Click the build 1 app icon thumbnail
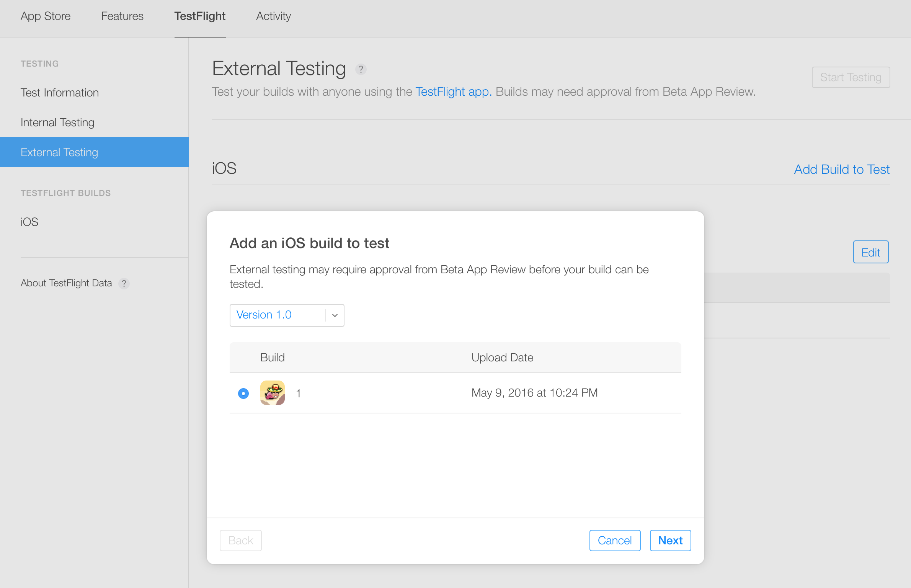911x588 pixels. 272,393
